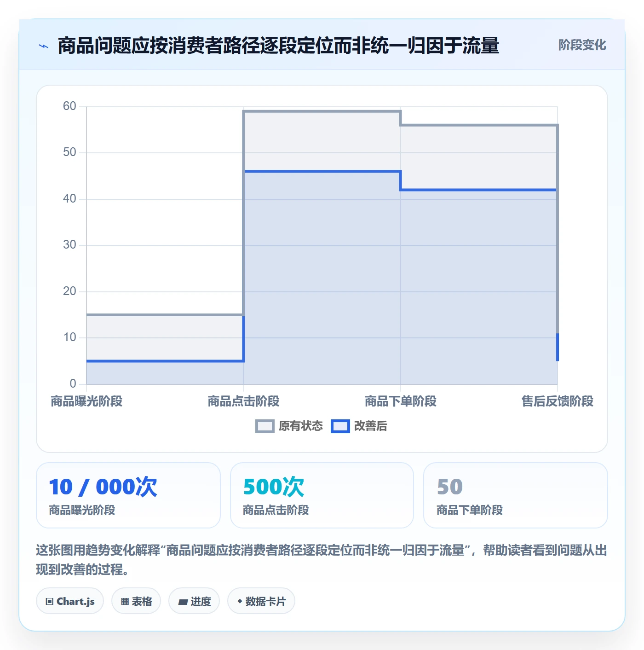Click the 商品下单阶段 label under 50
The width and height of the screenshot is (644, 650).
pyautogui.click(x=470, y=510)
